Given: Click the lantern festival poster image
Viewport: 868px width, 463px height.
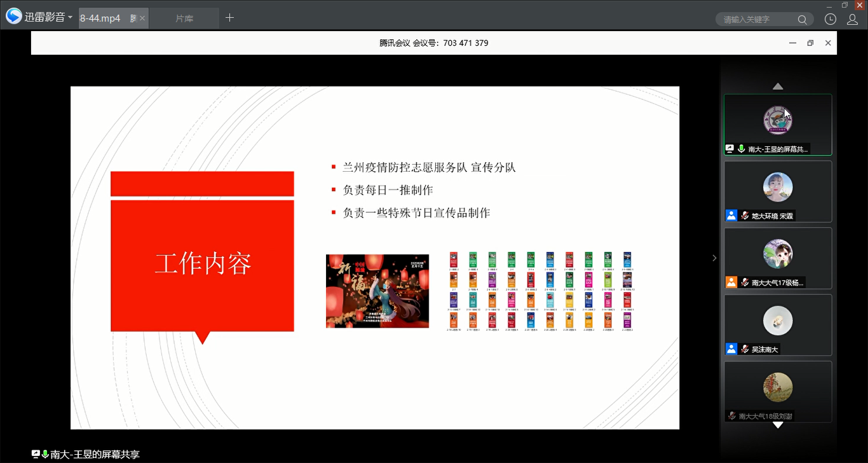Looking at the screenshot, I should click(377, 291).
